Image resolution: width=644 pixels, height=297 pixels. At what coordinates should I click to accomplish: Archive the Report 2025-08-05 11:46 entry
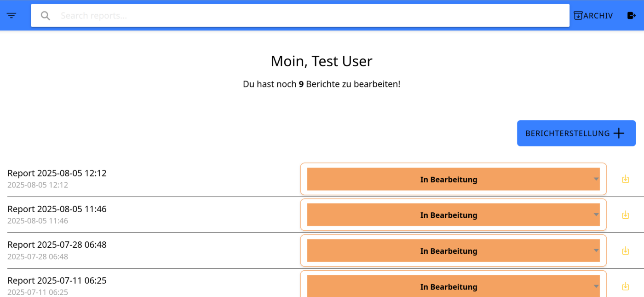click(x=625, y=215)
